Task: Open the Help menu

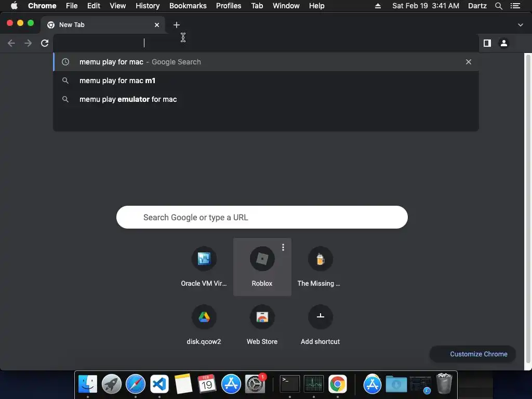Action: pyautogui.click(x=316, y=6)
